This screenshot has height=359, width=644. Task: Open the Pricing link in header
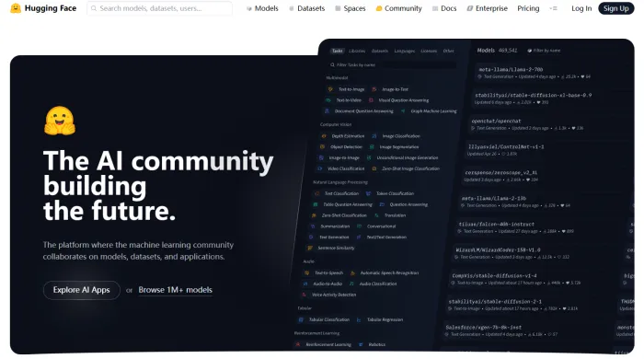(x=528, y=8)
